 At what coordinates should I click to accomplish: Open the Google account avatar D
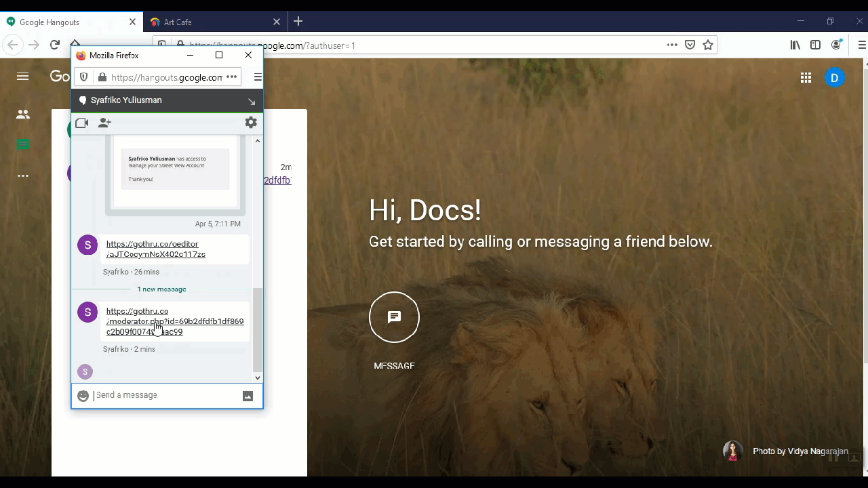[x=835, y=78]
